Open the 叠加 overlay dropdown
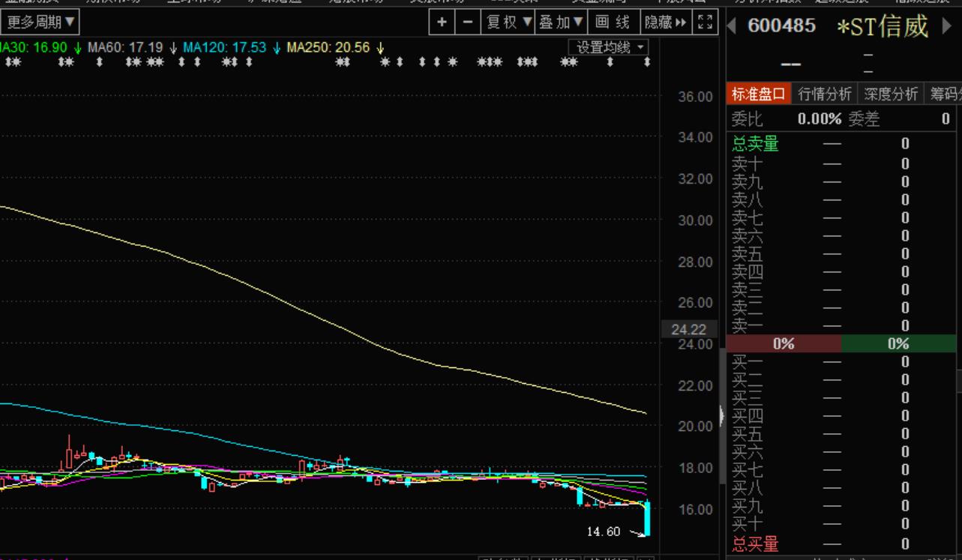The image size is (962, 560). pos(560,22)
